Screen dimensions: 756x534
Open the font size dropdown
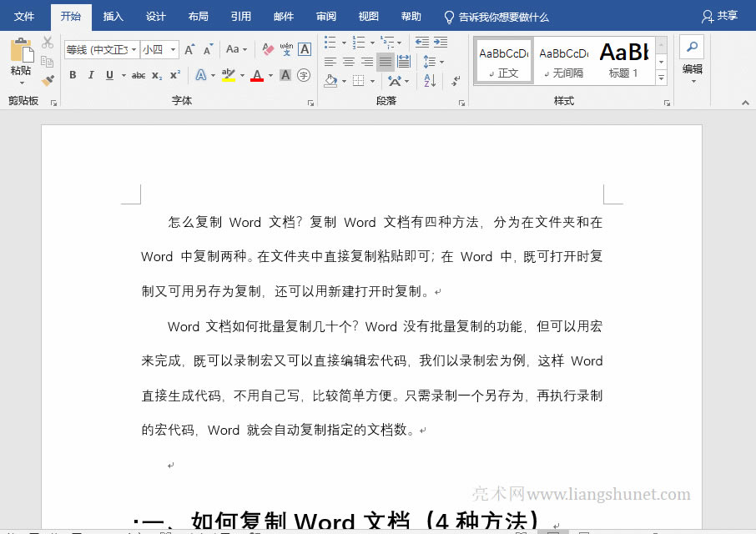coord(174,48)
